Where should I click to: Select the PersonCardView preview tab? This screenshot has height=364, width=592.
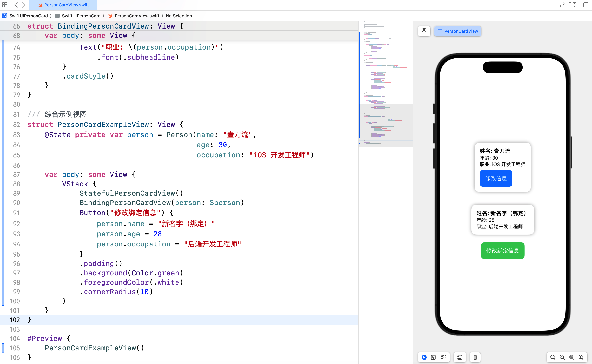458,31
